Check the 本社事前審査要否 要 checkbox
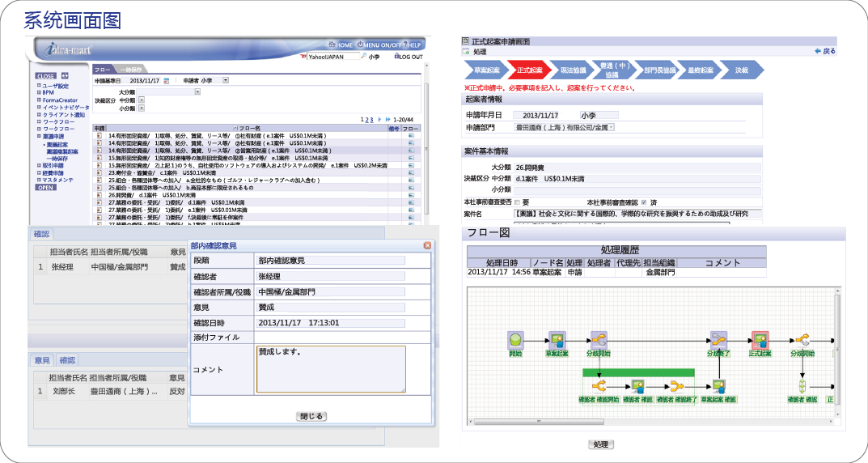Screen dimensions: 868x463 [517, 202]
